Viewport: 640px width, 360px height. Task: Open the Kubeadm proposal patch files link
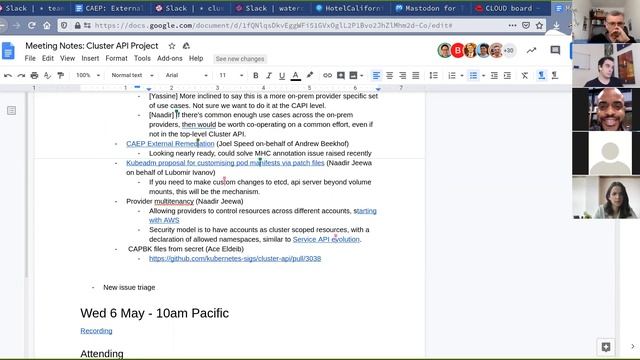point(225,163)
